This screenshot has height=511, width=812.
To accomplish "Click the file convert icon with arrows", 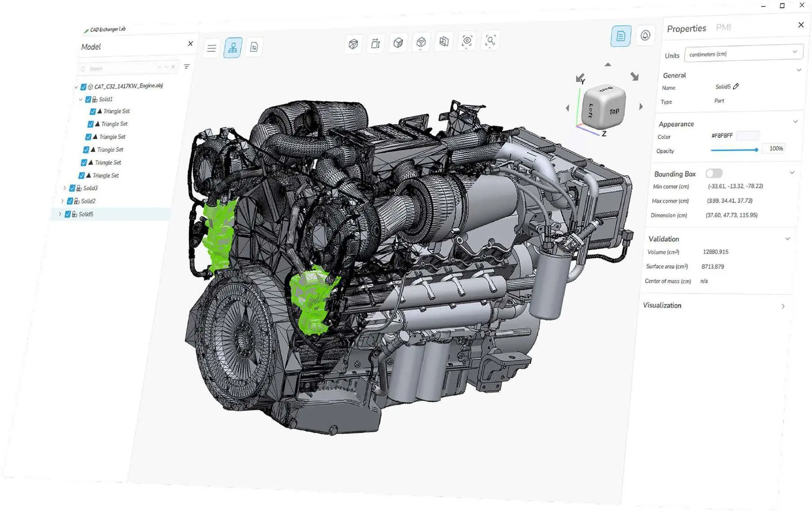I will [x=254, y=47].
